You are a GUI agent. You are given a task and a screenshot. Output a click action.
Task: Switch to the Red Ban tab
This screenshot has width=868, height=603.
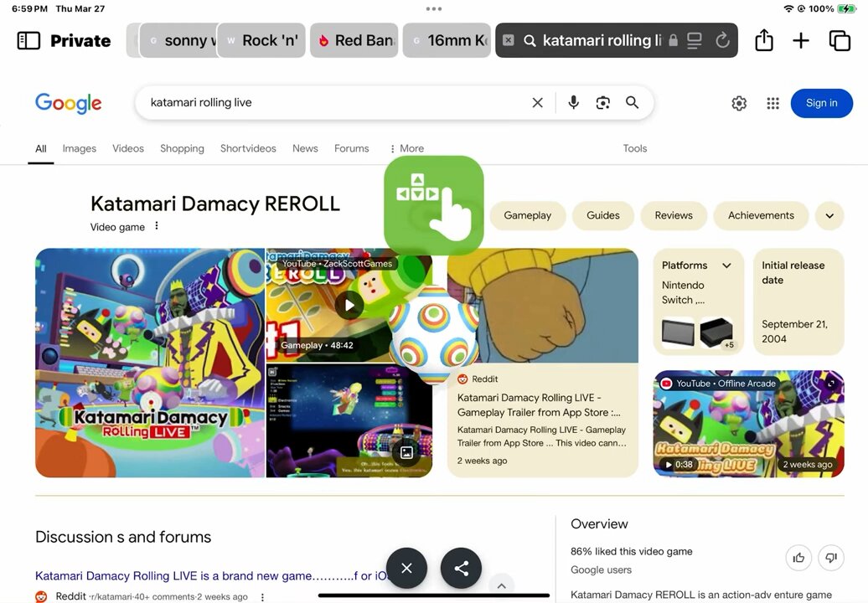[354, 40]
